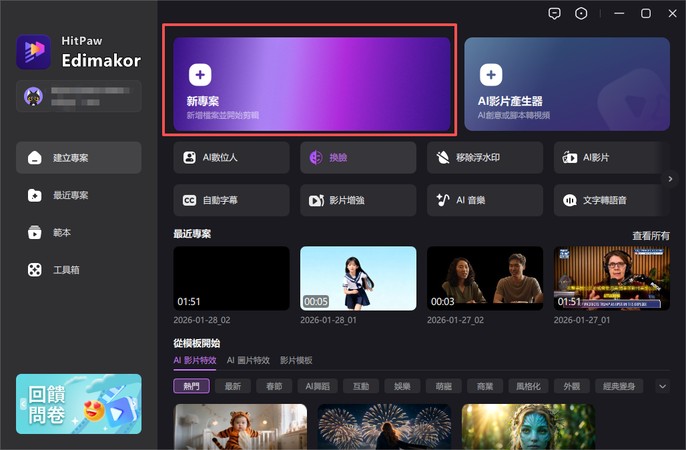Create a 新專案 new project
686x450 pixels.
tap(312, 84)
